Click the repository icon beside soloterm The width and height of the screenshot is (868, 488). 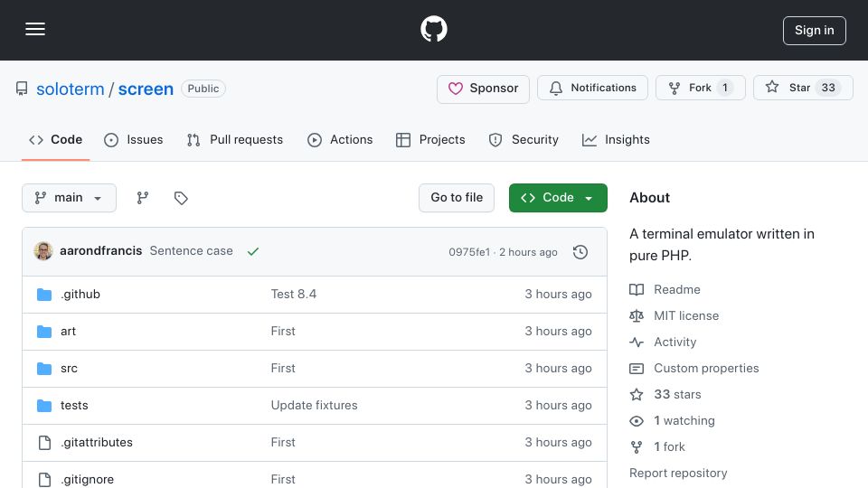pos(22,89)
